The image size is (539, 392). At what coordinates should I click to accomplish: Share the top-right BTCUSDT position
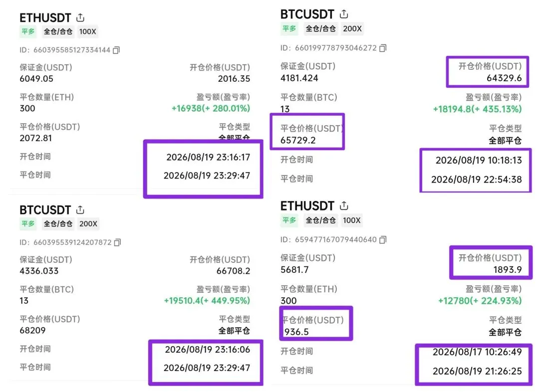(344, 14)
